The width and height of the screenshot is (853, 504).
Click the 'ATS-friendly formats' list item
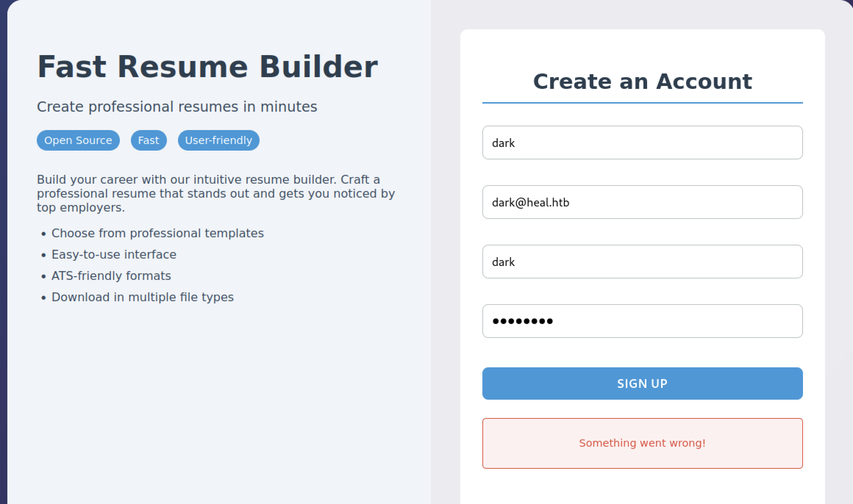[x=111, y=276]
